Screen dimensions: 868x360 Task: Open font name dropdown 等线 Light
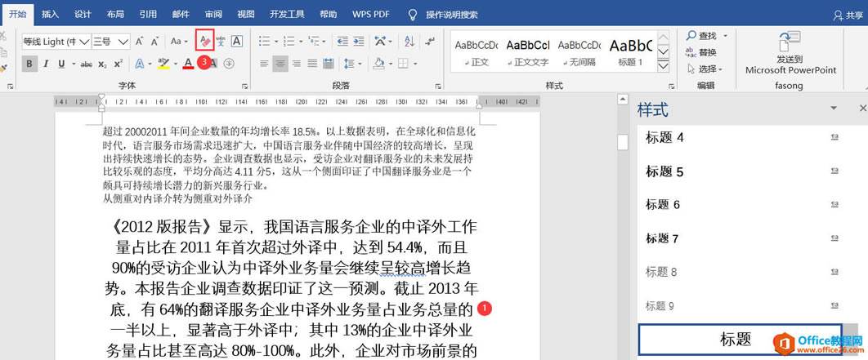85,42
